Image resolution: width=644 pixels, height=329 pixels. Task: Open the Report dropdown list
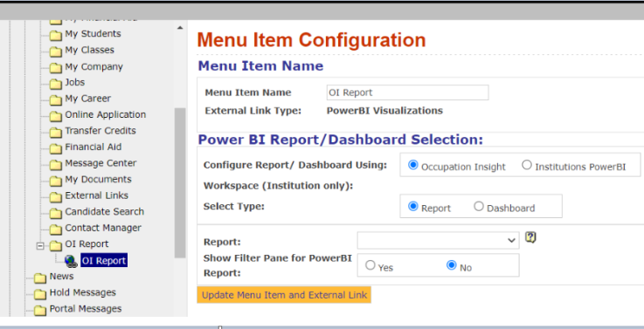tap(439, 240)
